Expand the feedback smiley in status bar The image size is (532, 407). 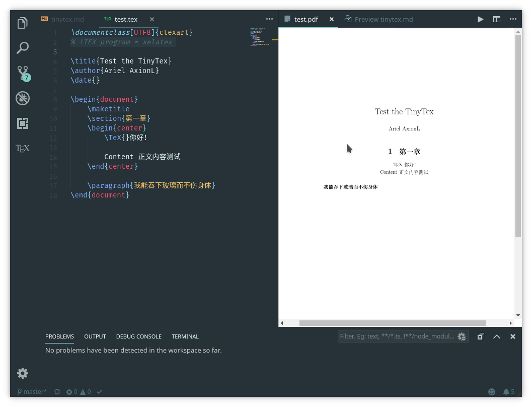pyautogui.click(x=492, y=391)
